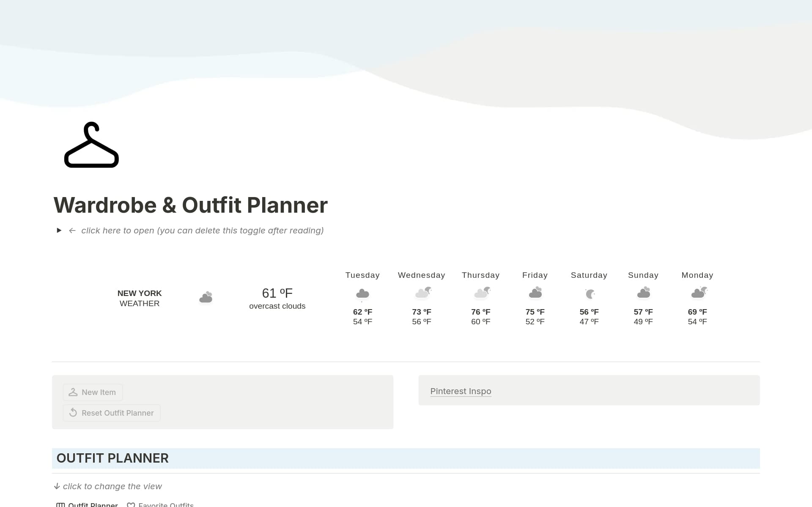Click the New Item button

click(x=93, y=392)
